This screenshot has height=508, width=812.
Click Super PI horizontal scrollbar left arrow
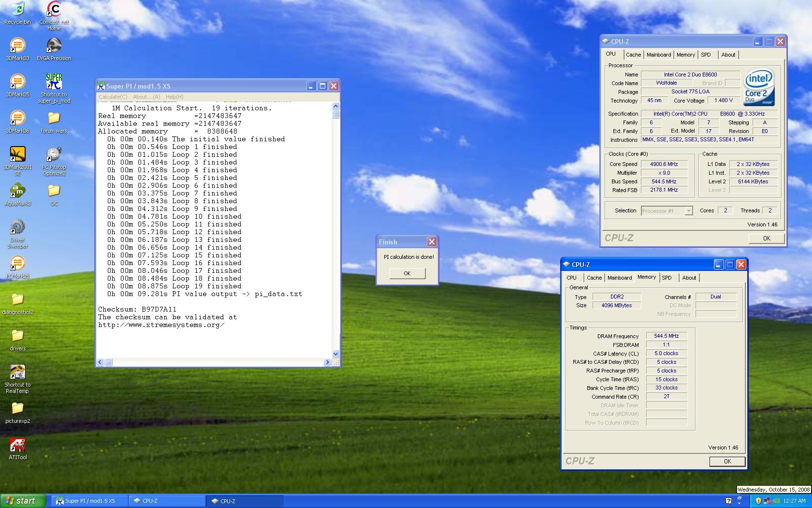coord(101,362)
